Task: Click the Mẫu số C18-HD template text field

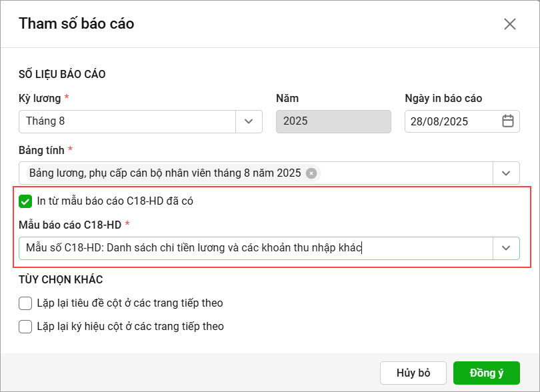Action: coord(253,248)
